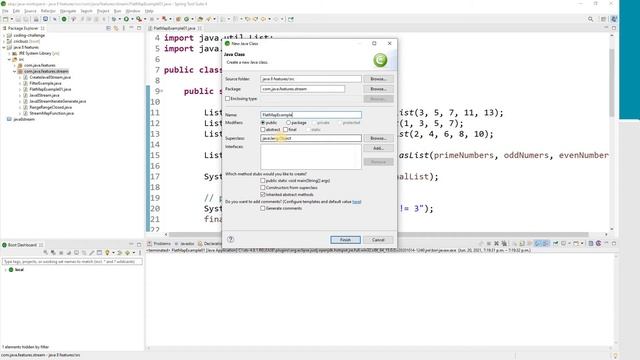The height and width of the screenshot is (360, 640).
Task: Click the lightbulb icon in Boot Dashboard toolbar
Action: tap(107, 253)
